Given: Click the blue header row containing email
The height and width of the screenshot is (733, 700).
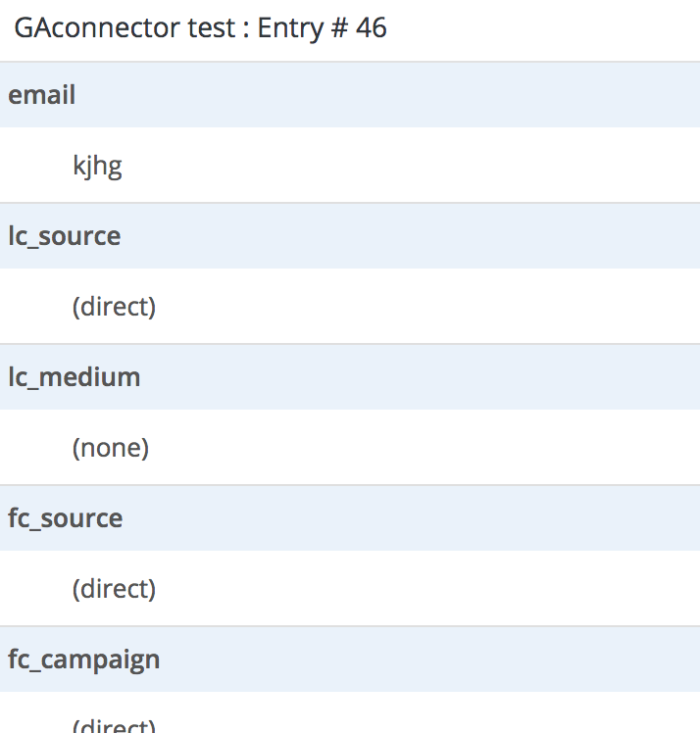Looking at the screenshot, I should (400, 95).
